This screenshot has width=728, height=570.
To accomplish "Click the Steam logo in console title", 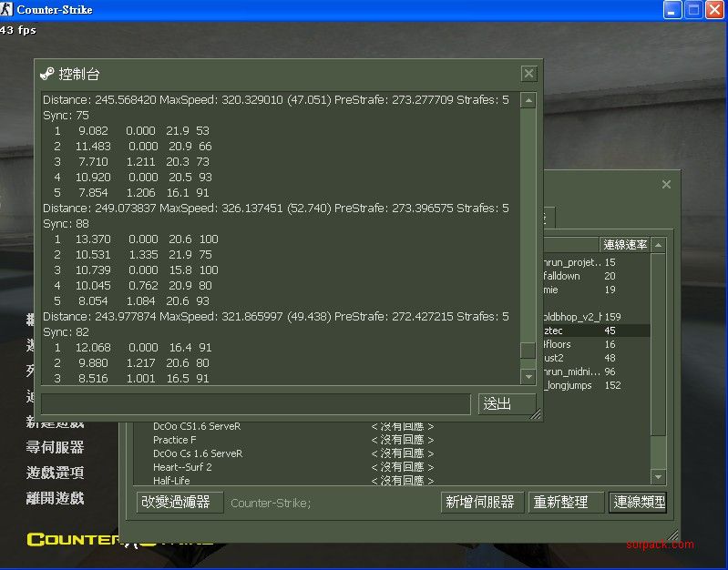I will [x=47, y=74].
